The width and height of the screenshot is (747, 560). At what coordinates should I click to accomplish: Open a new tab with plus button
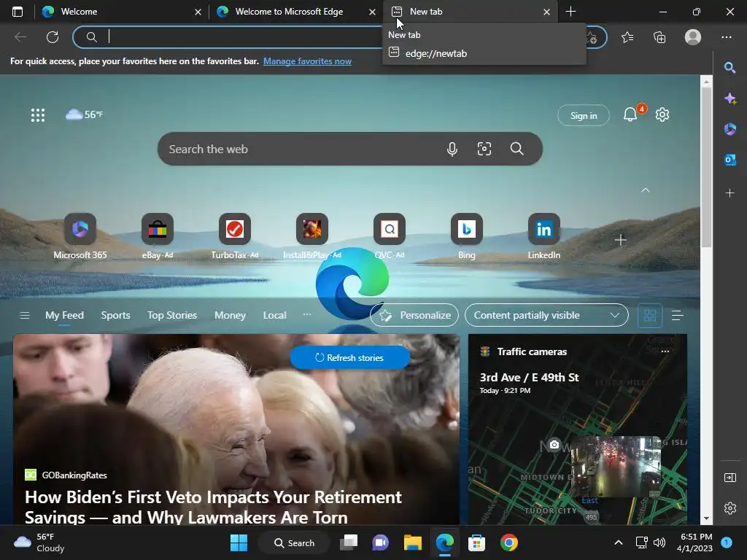click(x=570, y=12)
